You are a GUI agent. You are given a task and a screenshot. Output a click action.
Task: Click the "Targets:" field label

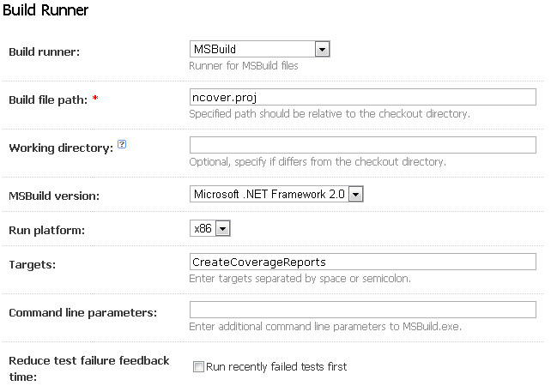click(x=32, y=265)
